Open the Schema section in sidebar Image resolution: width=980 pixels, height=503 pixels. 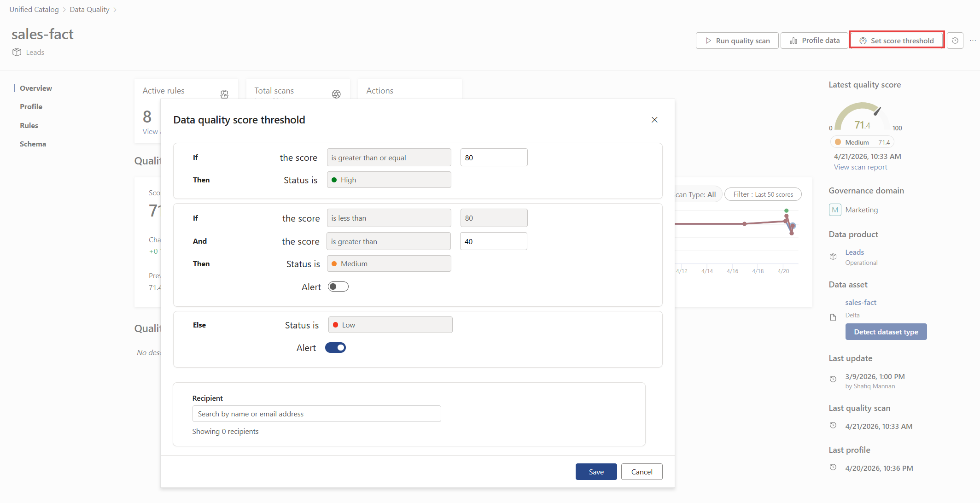click(33, 144)
